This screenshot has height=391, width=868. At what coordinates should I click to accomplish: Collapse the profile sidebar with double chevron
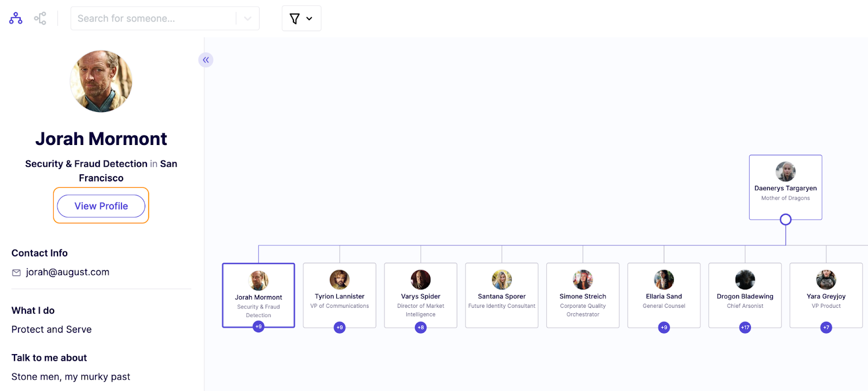[206, 60]
